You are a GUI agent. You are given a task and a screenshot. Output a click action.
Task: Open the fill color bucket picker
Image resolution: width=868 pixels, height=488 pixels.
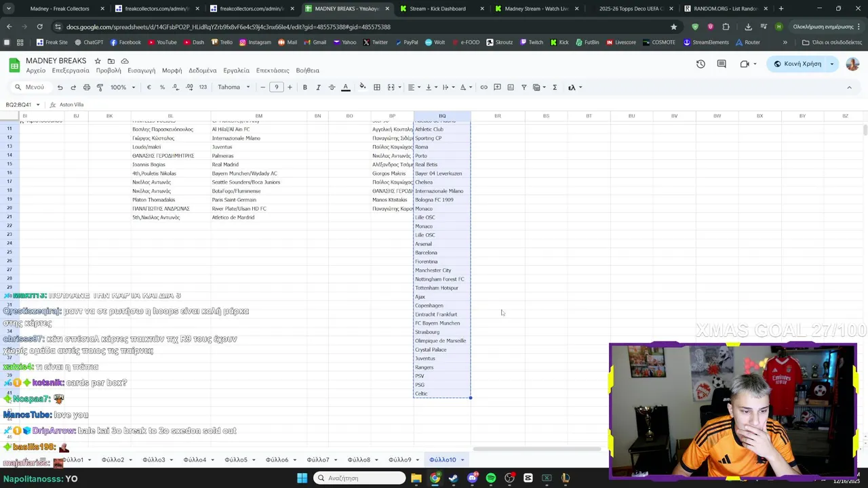pyautogui.click(x=363, y=87)
